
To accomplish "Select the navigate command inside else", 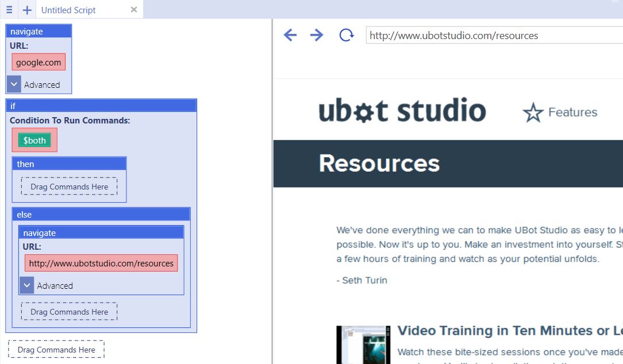I will [101, 233].
